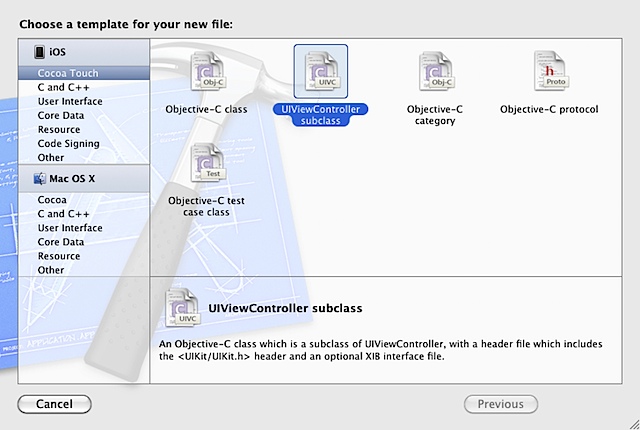This screenshot has width=640, height=430.
Task: Open the Code Signing category
Action: [68, 143]
